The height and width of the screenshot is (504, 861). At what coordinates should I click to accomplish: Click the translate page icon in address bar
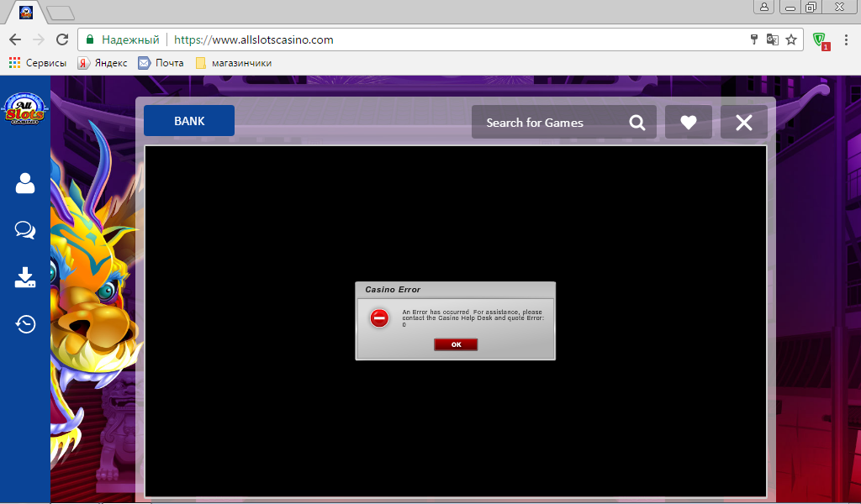click(773, 39)
